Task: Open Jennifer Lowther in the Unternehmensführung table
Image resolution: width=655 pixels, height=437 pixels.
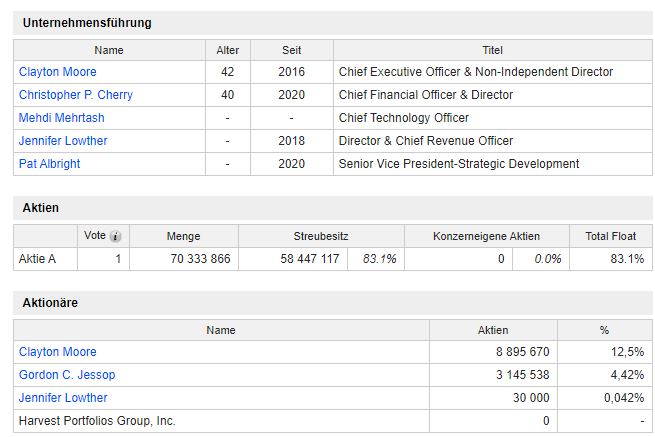Action: pyautogui.click(x=63, y=141)
